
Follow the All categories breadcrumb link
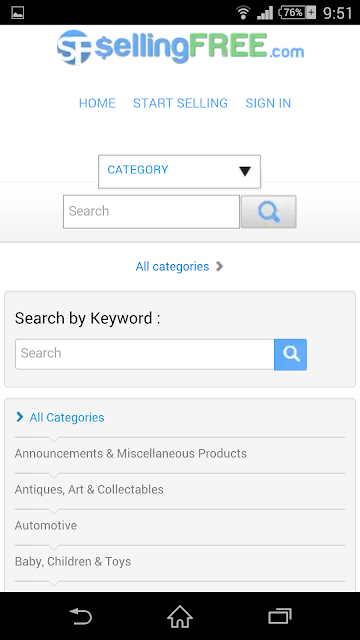[x=172, y=267]
